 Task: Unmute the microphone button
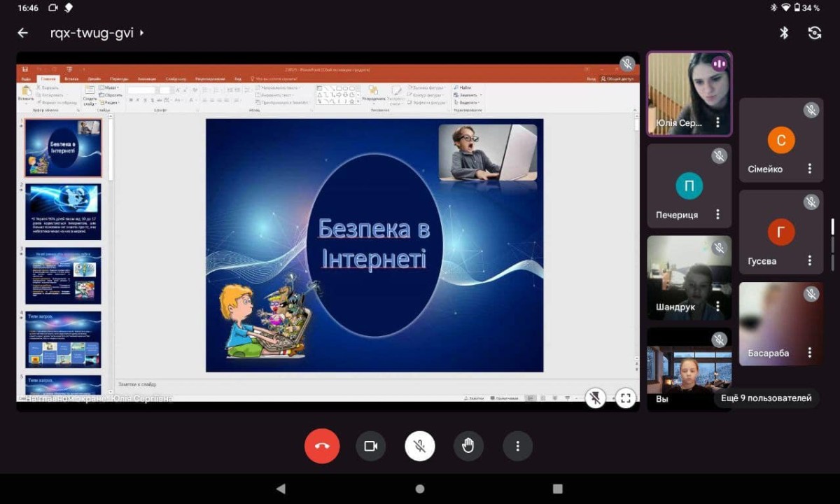419,446
